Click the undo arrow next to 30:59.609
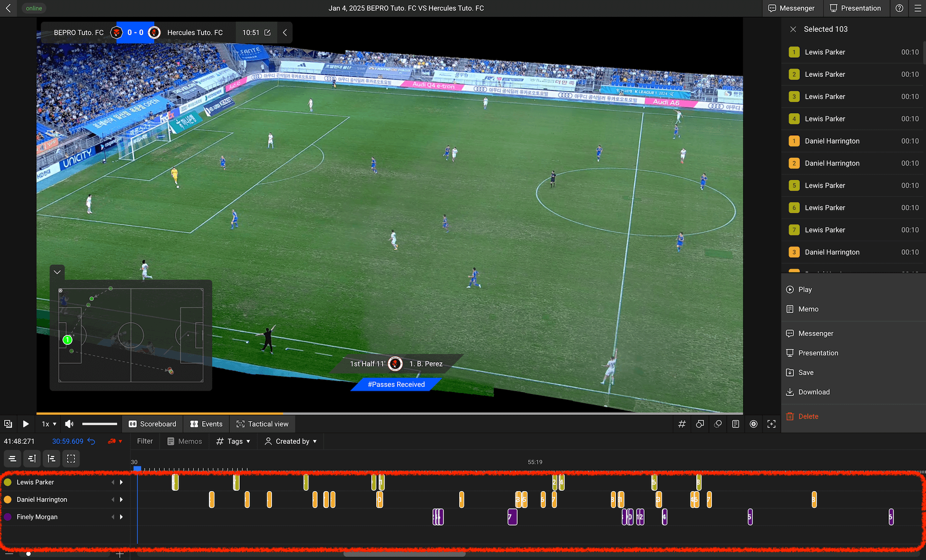This screenshot has height=560, width=926. click(91, 441)
